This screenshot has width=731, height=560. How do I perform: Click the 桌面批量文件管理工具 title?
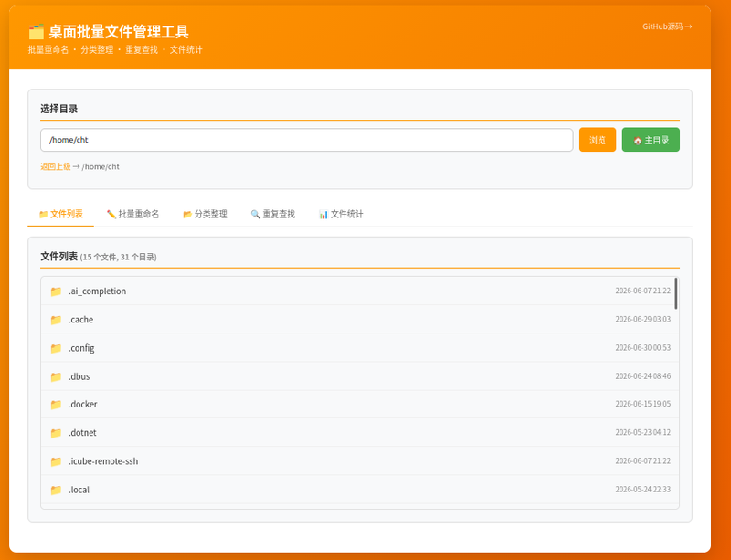[x=119, y=32]
